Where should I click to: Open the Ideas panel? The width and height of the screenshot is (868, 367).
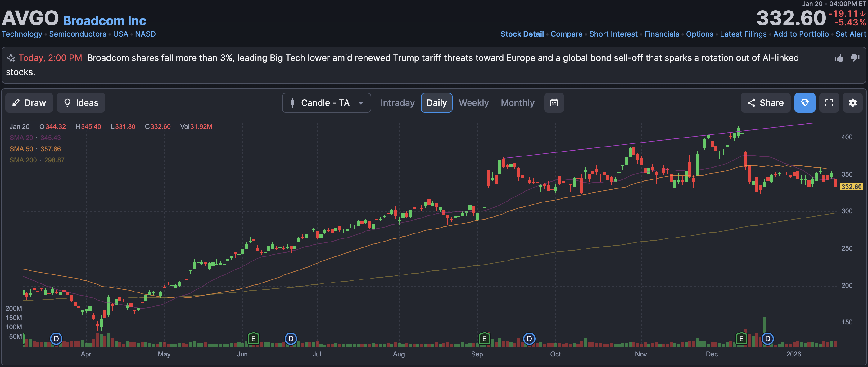coord(81,103)
